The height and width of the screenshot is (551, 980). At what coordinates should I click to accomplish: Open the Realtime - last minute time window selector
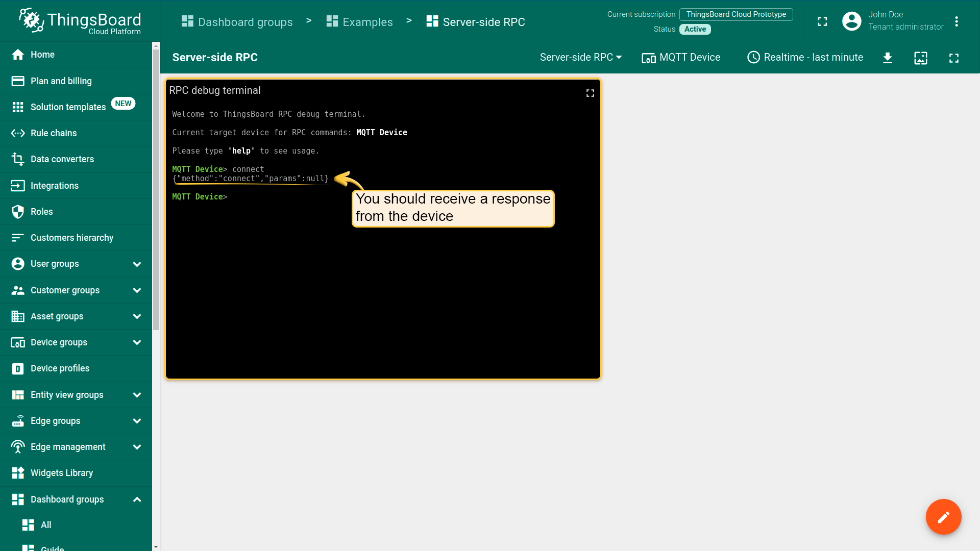805,57
